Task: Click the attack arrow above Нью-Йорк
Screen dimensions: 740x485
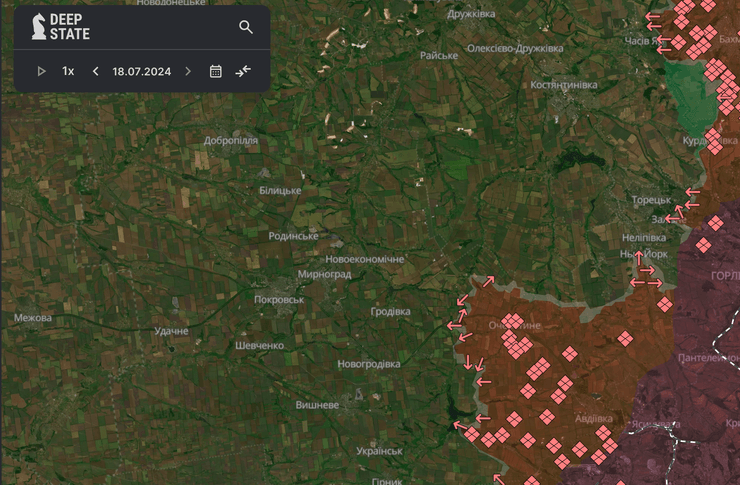Action: click(639, 257)
